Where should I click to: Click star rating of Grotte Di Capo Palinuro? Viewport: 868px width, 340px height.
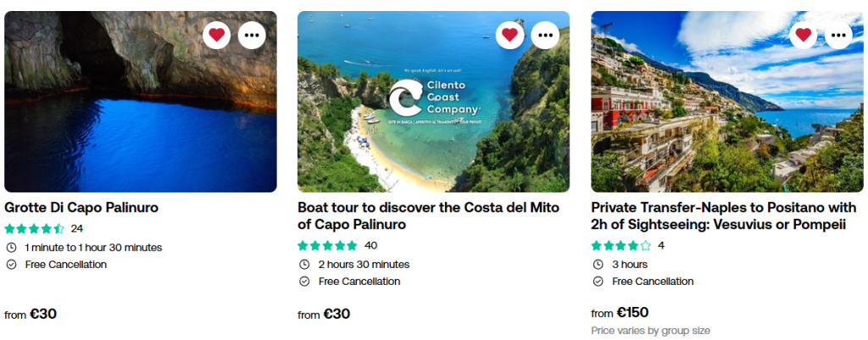point(35,228)
